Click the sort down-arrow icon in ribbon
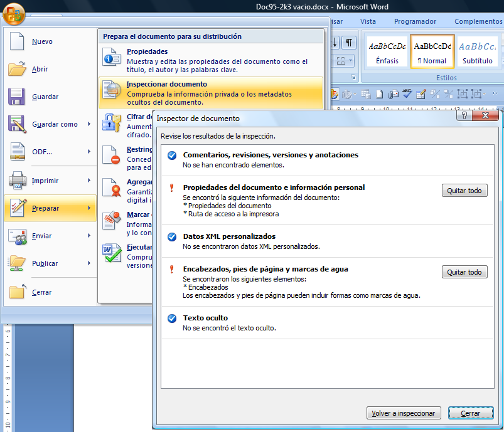Image resolution: width=504 pixels, height=432 pixels. pos(335,43)
